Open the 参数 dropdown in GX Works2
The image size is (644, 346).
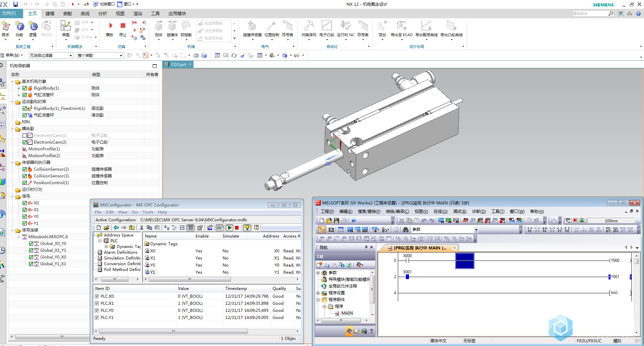pyautogui.click(x=445, y=230)
